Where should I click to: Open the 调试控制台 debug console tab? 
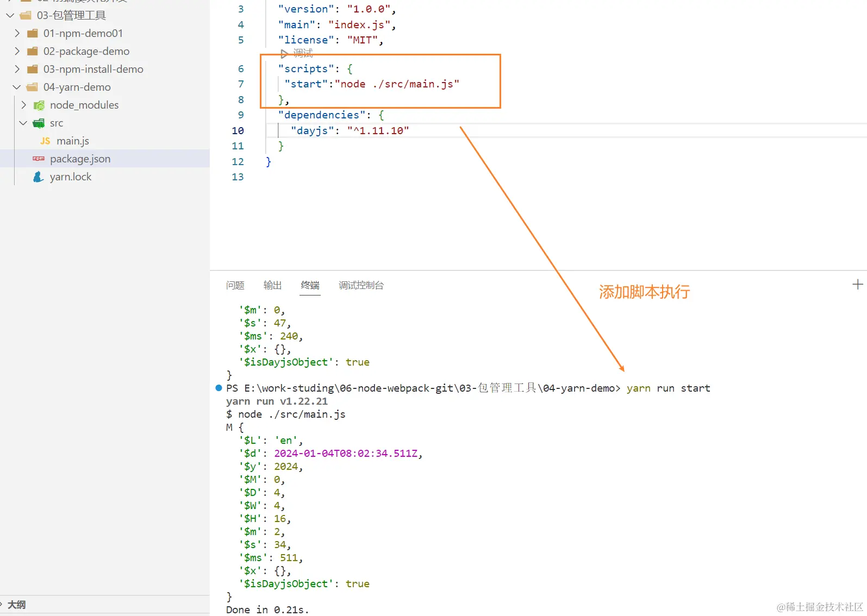point(361,285)
